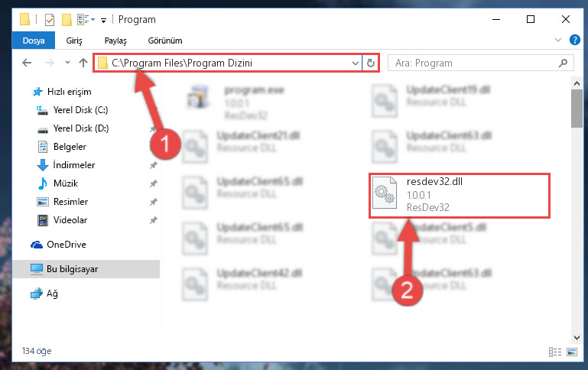Viewport: 588px width, 370px height.
Task: Switch to large icons view layout
Action: point(572,352)
